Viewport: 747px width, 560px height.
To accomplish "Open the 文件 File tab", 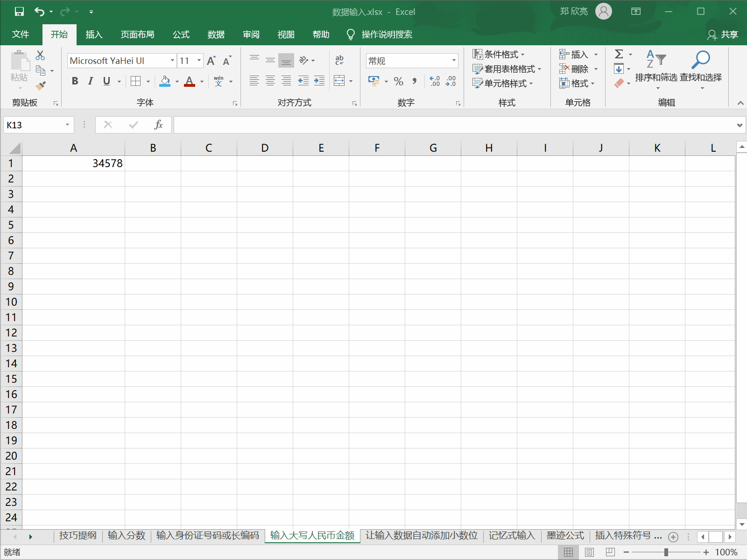I will click(x=21, y=35).
